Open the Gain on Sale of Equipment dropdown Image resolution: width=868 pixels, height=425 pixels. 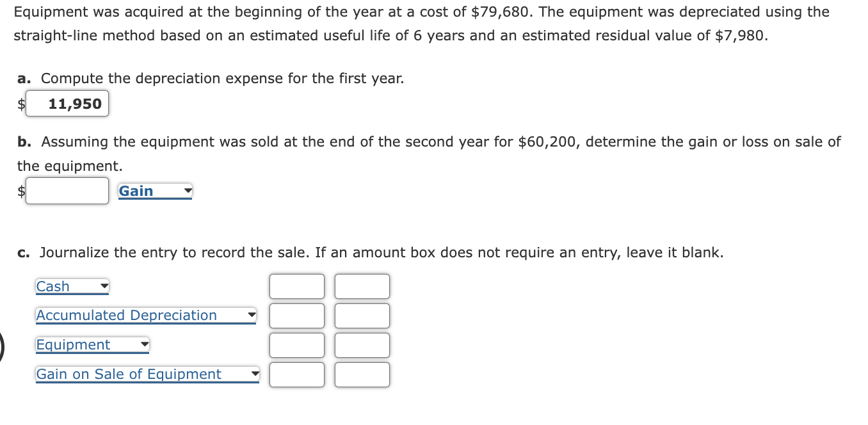[146, 374]
